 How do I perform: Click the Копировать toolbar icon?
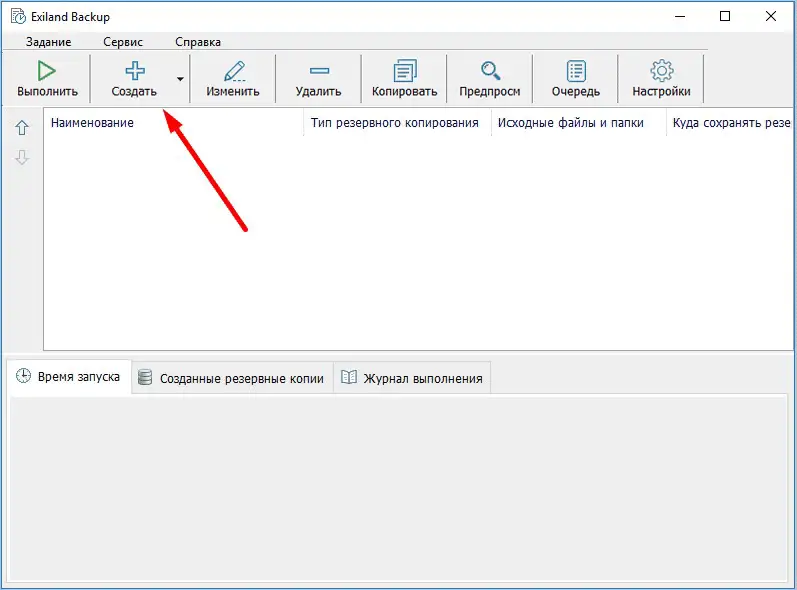tap(404, 71)
